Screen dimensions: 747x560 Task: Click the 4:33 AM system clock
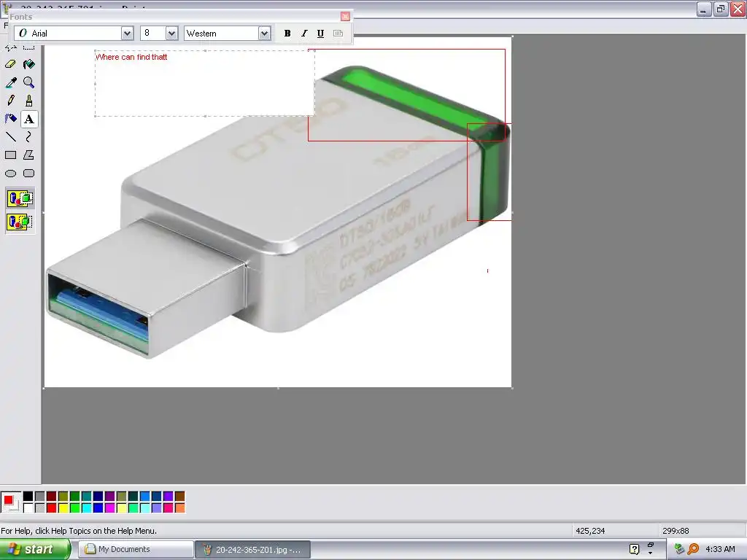(720, 549)
